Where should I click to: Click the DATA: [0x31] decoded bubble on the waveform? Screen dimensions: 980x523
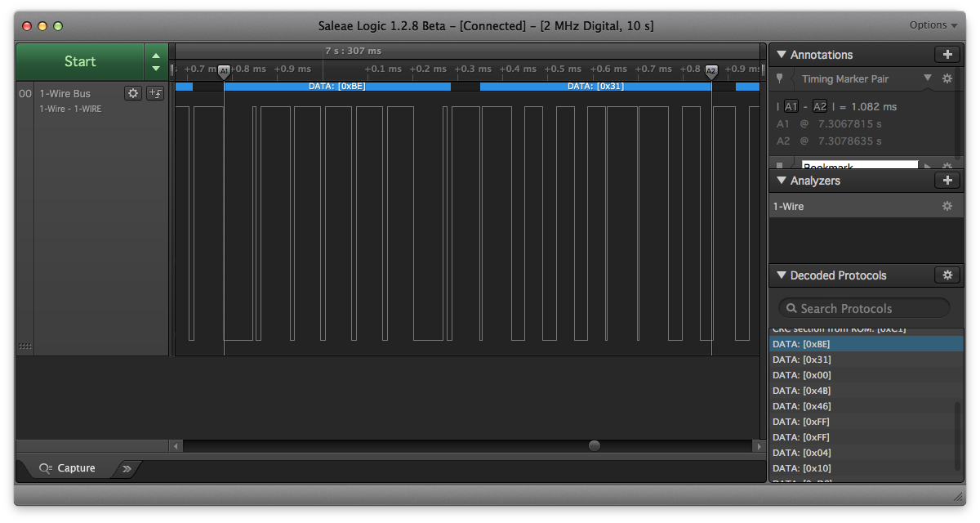point(595,86)
